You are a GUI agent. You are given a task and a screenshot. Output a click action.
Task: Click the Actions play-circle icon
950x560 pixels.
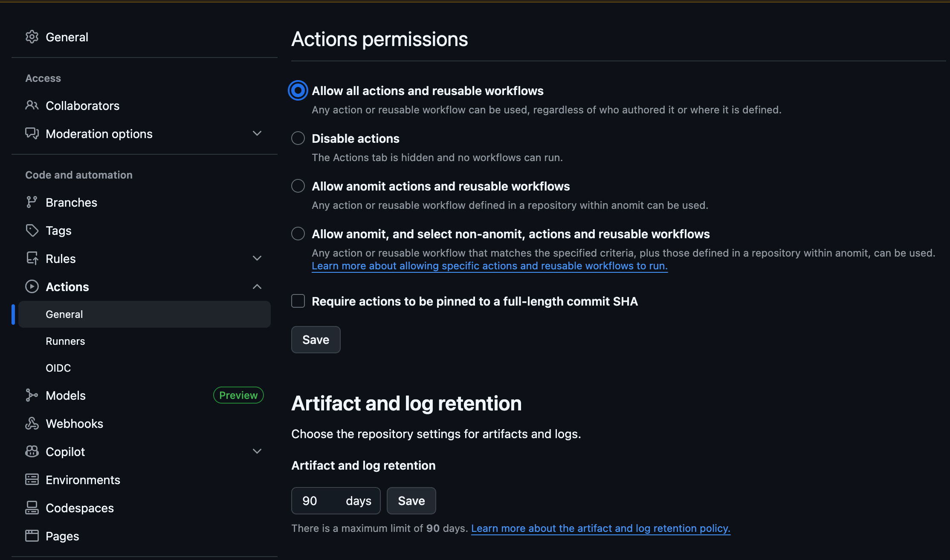coord(32,286)
